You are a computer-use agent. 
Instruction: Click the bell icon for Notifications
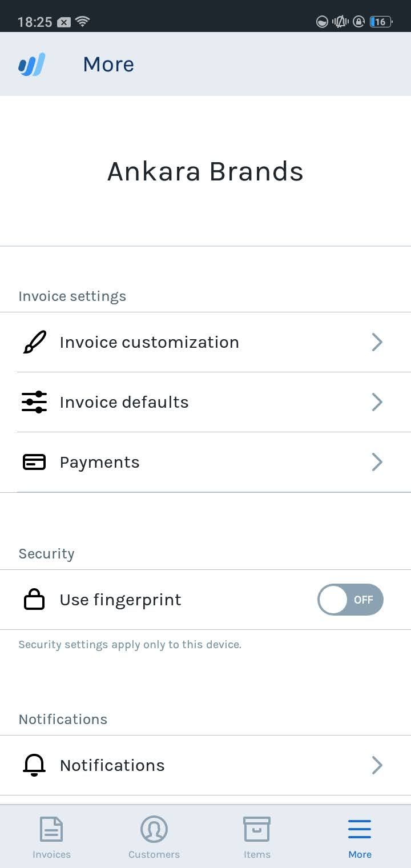[34, 765]
